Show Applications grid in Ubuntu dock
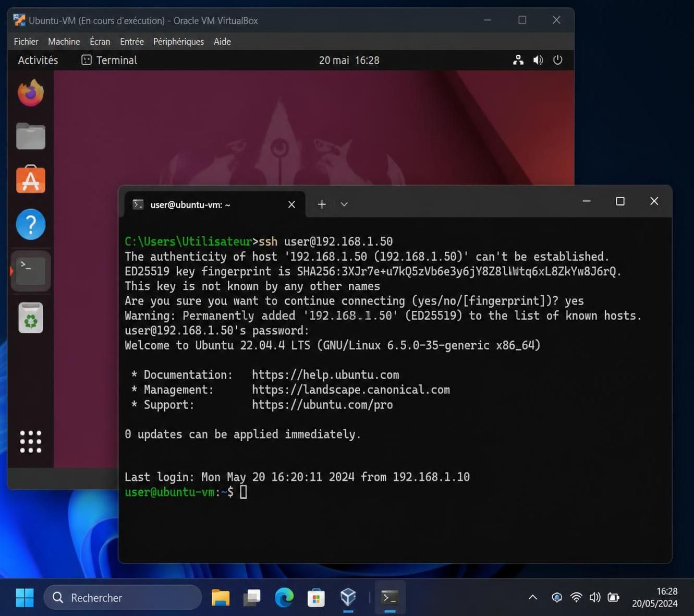 (x=31, y=442)
